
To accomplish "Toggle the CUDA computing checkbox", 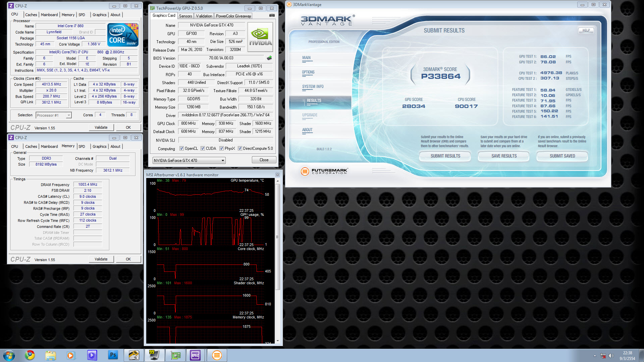I will [x=203, y=148].
